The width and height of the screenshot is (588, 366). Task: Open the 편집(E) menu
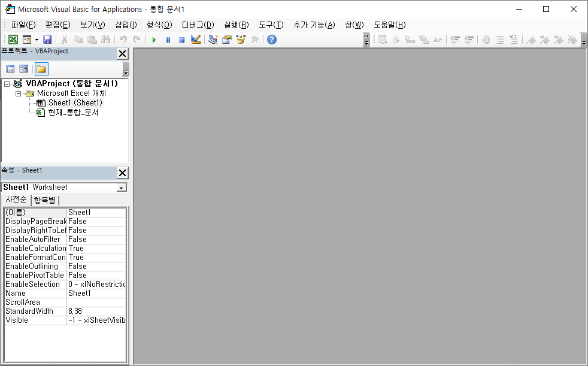pyautogui.click(x=57, y=25)
